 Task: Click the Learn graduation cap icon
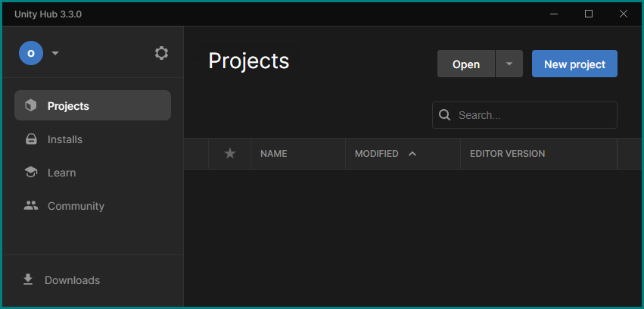pos(31,172)
